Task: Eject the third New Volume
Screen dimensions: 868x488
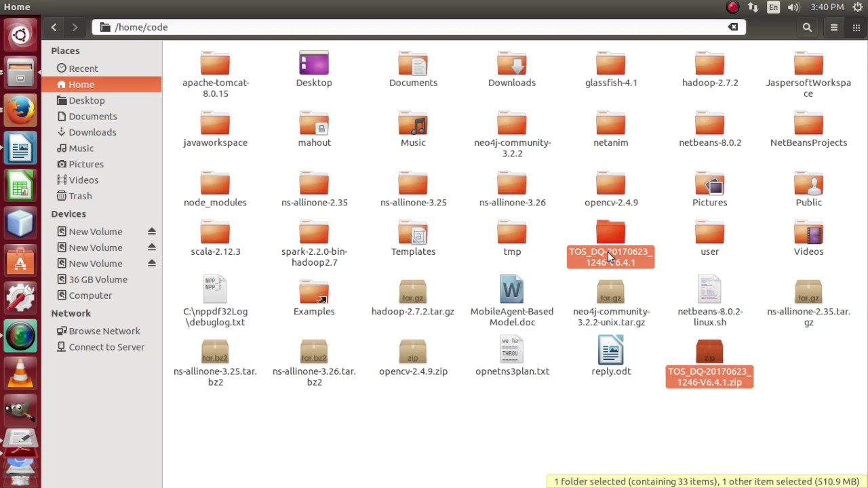Action: [152, 263]
